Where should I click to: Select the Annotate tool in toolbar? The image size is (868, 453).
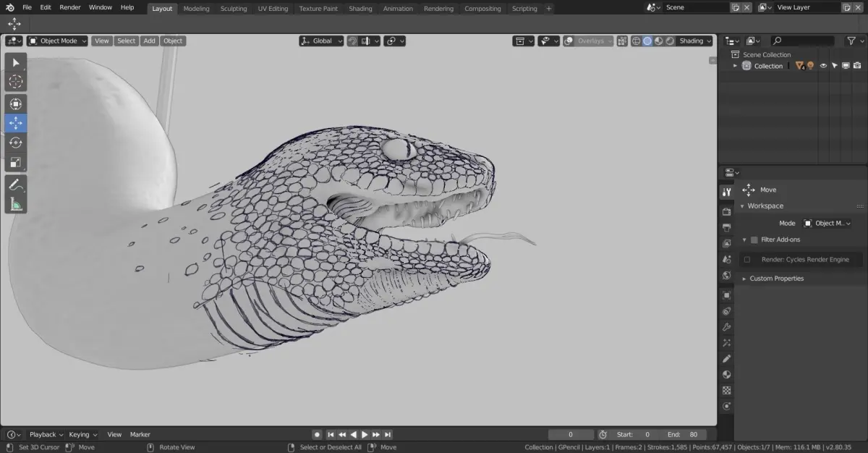tap(15, 185)
